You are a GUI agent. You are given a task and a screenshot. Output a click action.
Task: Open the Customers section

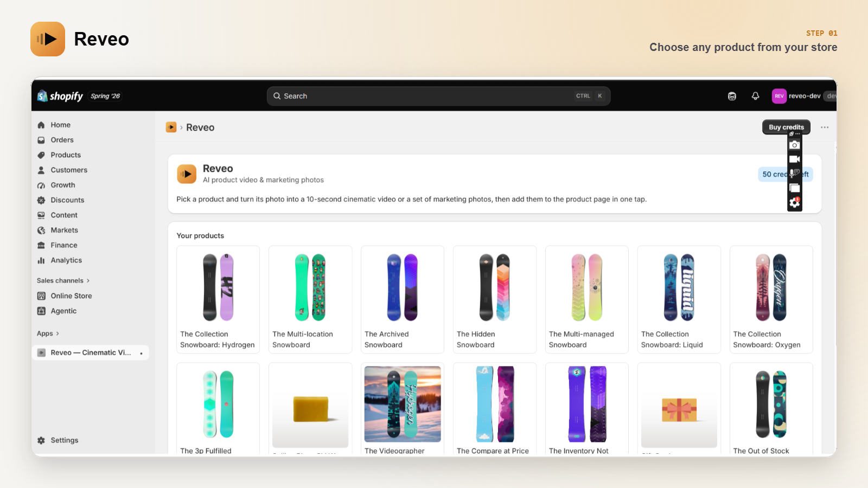coord(69,170)
